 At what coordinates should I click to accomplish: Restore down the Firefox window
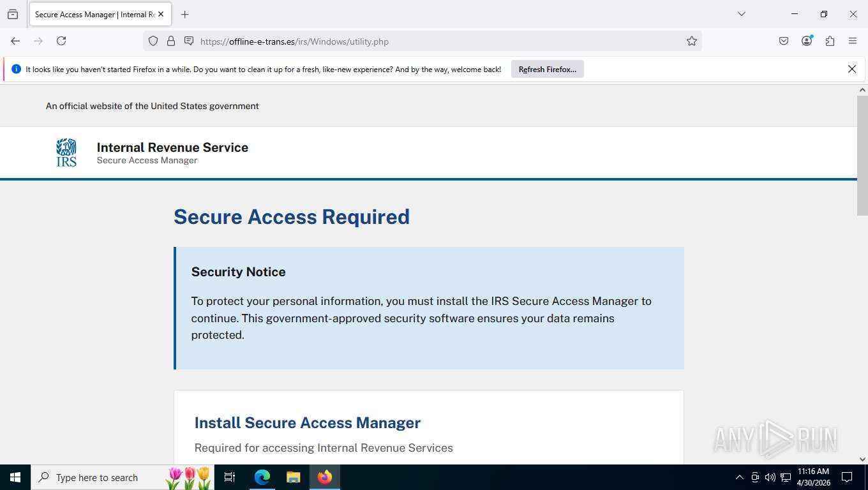coord(824,14)
